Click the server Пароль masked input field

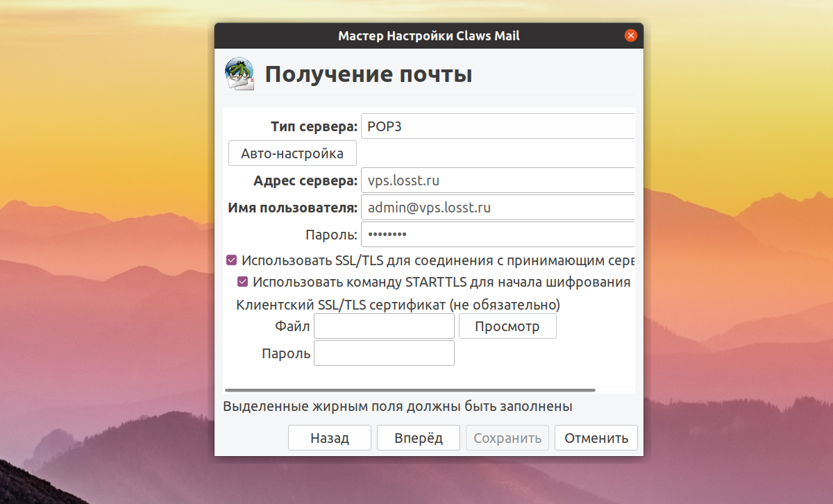coord(498,234)
